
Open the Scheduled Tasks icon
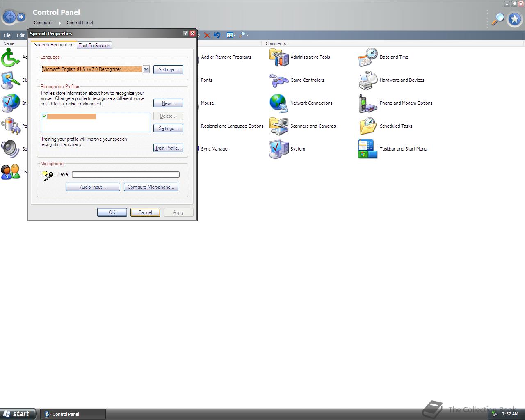(368, 126)
